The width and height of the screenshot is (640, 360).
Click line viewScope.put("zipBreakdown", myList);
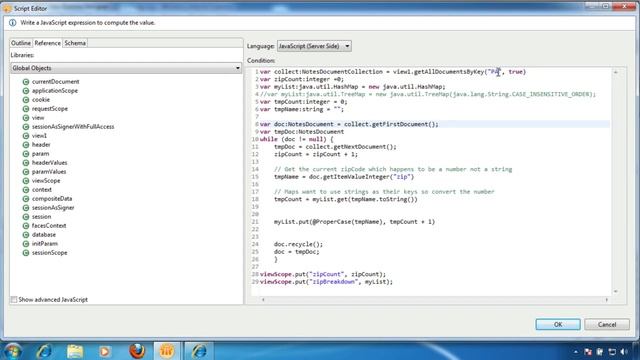pyautogui.click(x=326, y=282)
